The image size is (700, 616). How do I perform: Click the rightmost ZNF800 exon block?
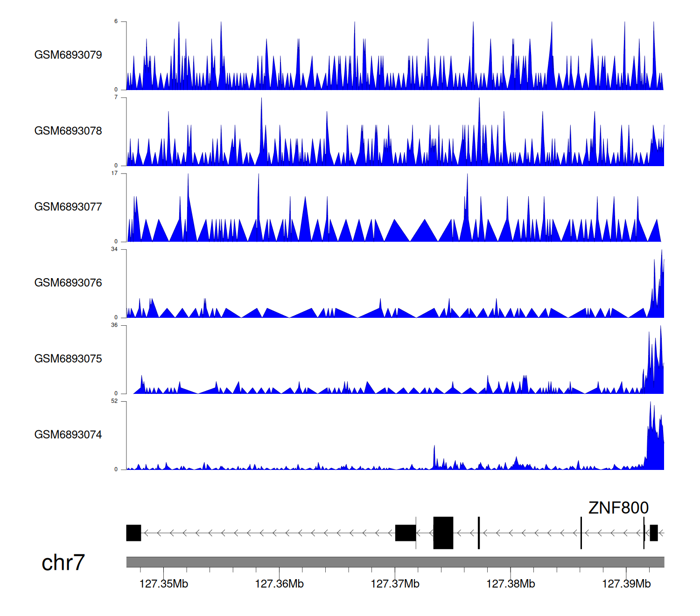click(654, 533)
